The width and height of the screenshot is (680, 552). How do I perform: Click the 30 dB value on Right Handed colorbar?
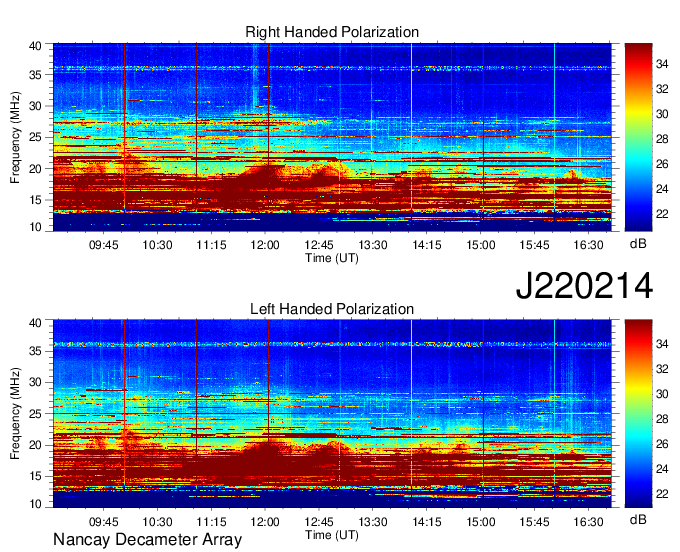point(662,114)
